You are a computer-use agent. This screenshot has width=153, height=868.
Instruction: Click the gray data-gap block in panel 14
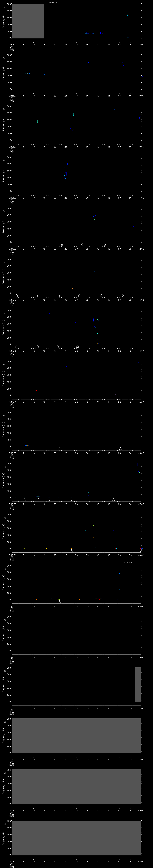[x=138, y=685]
